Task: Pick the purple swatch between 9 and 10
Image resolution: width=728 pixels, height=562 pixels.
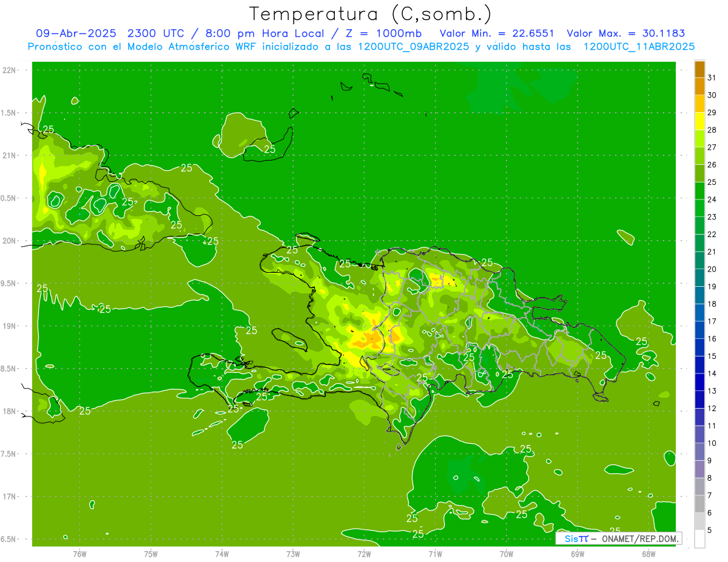Action: [x=699, y=452]
